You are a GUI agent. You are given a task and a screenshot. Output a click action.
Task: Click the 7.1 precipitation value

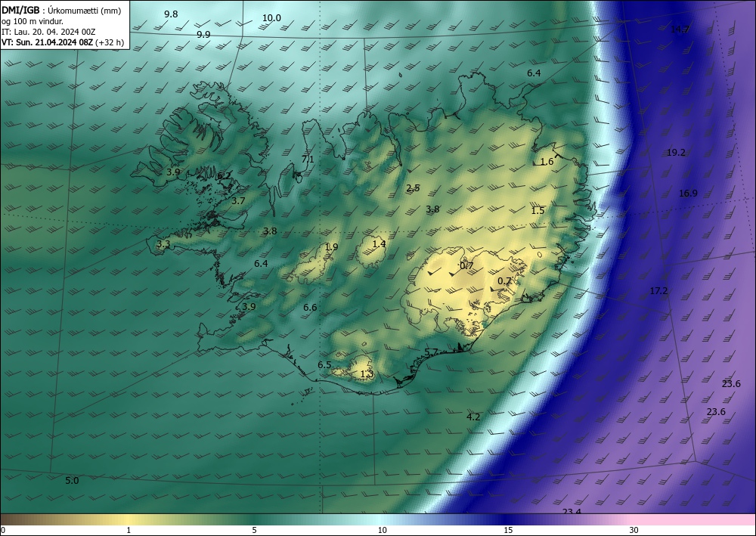pos(308,160)
